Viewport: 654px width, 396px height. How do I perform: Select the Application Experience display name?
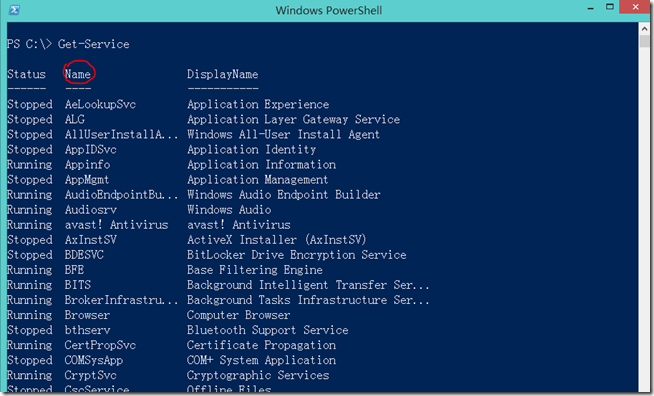(258, 104)
